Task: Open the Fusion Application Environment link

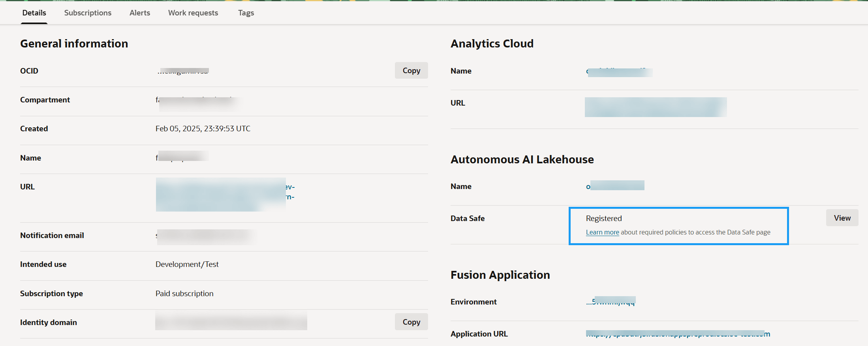Action: 611,301
